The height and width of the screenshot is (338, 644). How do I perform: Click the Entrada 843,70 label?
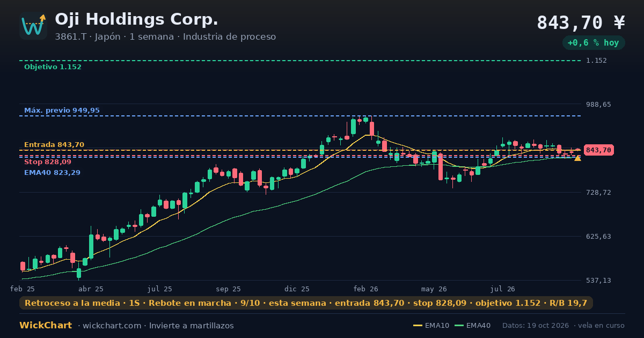[54, 145]
